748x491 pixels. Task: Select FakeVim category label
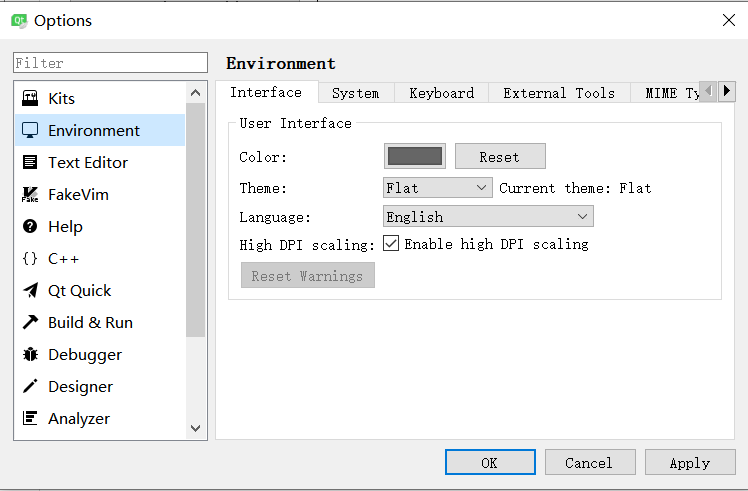coord(78,195)
